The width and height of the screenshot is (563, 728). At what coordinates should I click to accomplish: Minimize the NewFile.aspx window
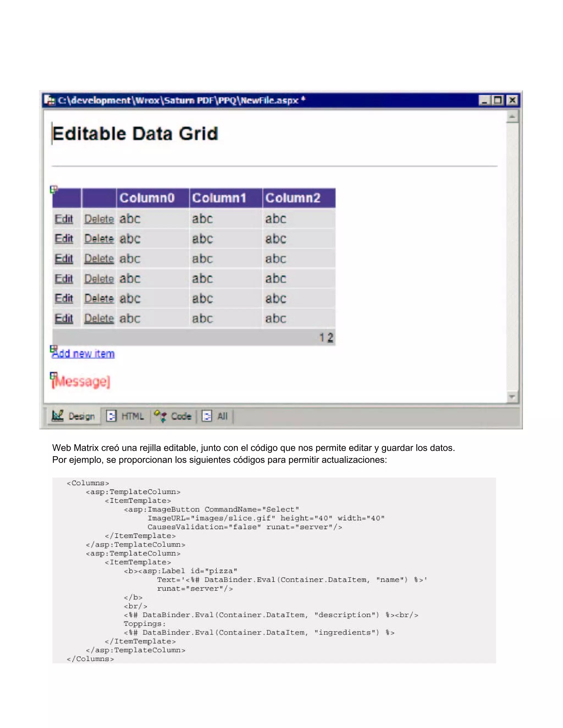(485, 100)
